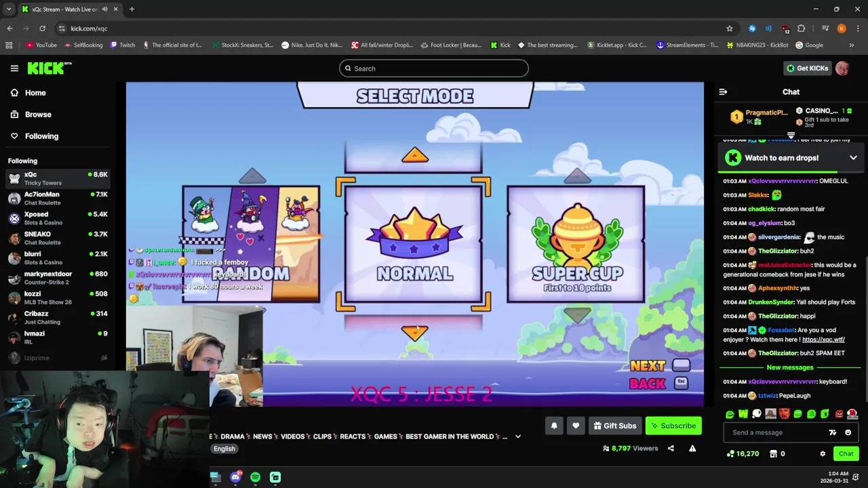The image size is (868, 488).
Task: Open the Chrome media control icon
Action: (825, 28)
